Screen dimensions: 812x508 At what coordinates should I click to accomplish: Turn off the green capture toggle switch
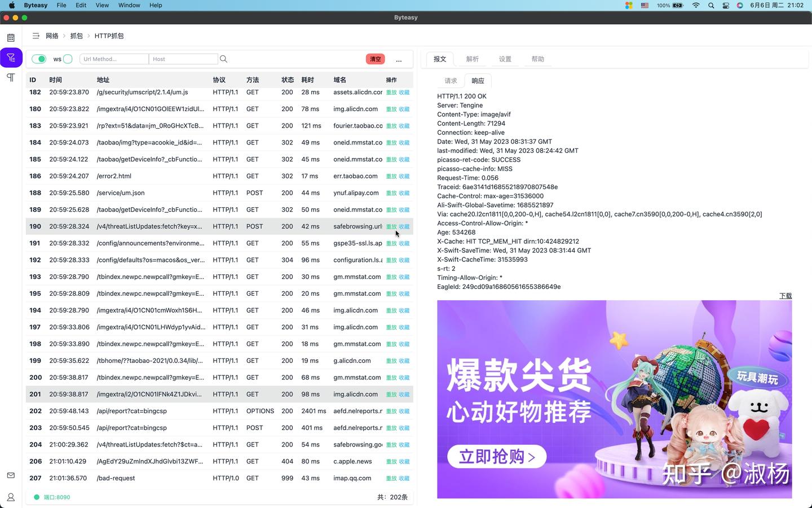(x=38, y=59)
